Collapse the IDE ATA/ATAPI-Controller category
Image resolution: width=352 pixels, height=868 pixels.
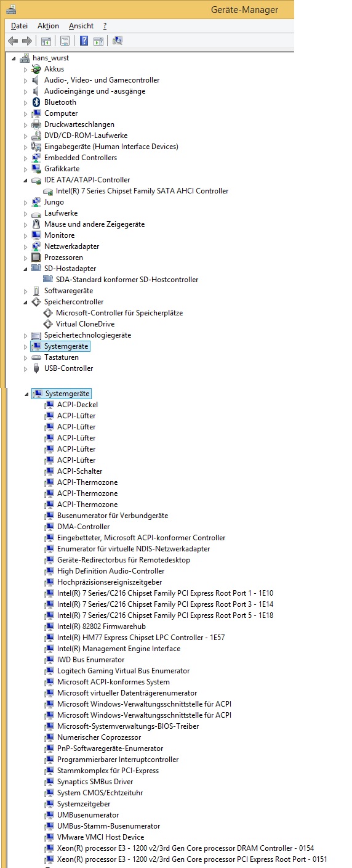(x=26, y=180)
